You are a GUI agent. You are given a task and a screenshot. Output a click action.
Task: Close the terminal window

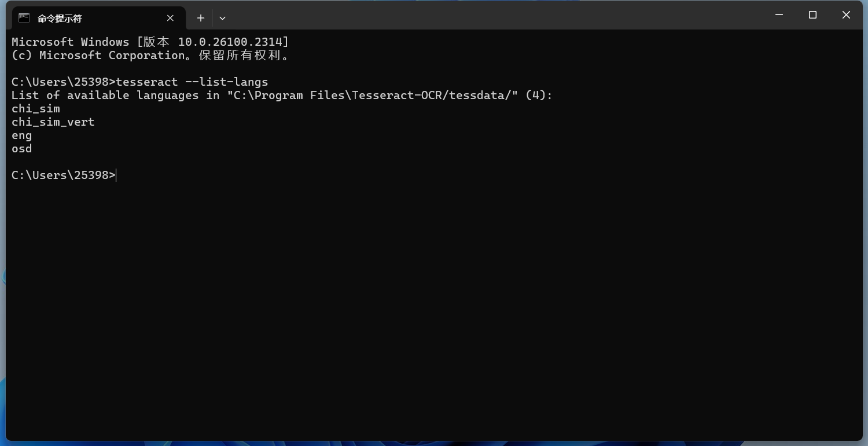pyautogui.click(x=846, y=15)
